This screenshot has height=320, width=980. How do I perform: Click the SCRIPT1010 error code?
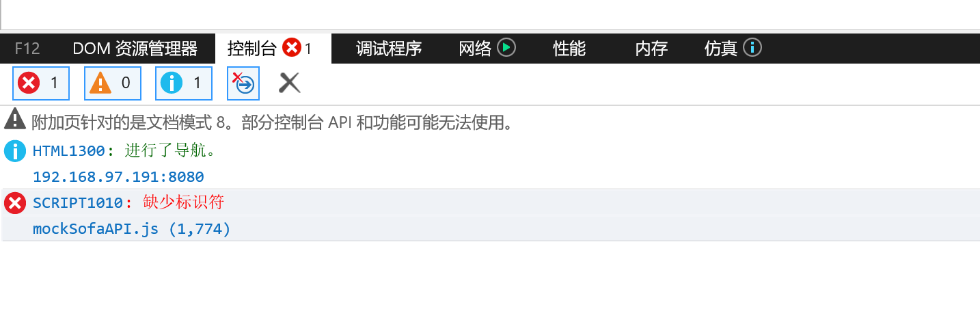(77, 203)
